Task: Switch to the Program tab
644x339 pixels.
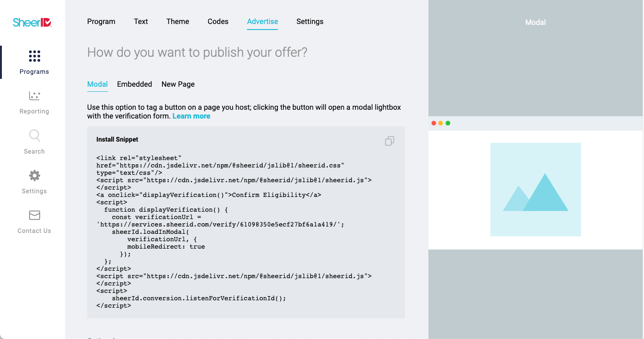Action: 101,21
